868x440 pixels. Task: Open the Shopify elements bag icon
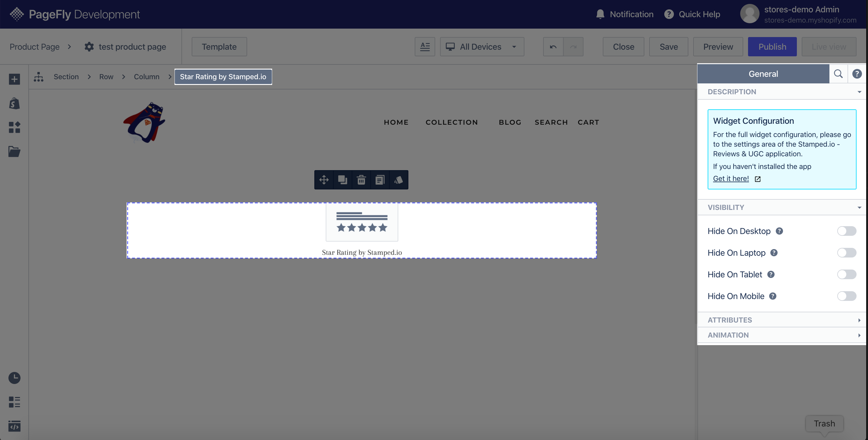pos(14,103)
